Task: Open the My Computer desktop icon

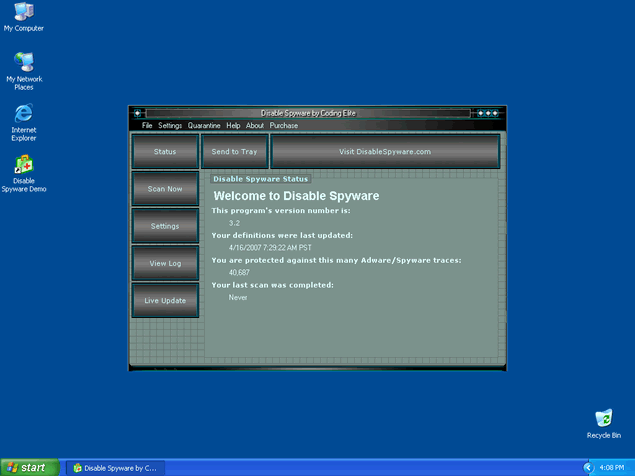Action: pyautogui.click(x=23, y=13)
